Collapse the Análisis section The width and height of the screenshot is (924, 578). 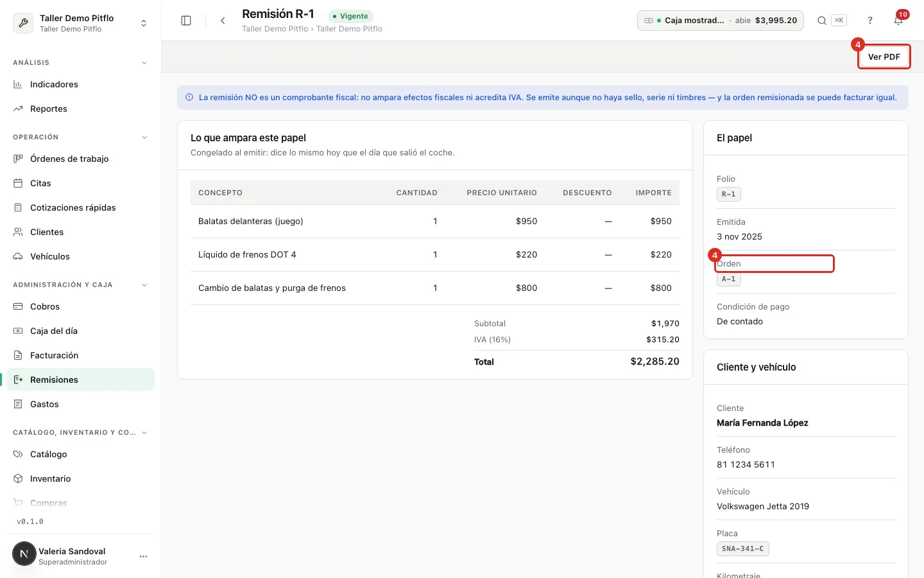[x=144, y=63]
